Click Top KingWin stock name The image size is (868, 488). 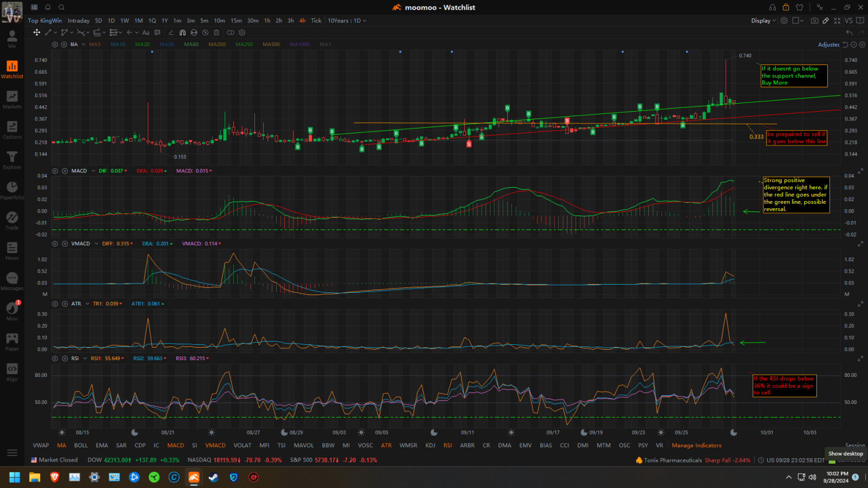45,21
